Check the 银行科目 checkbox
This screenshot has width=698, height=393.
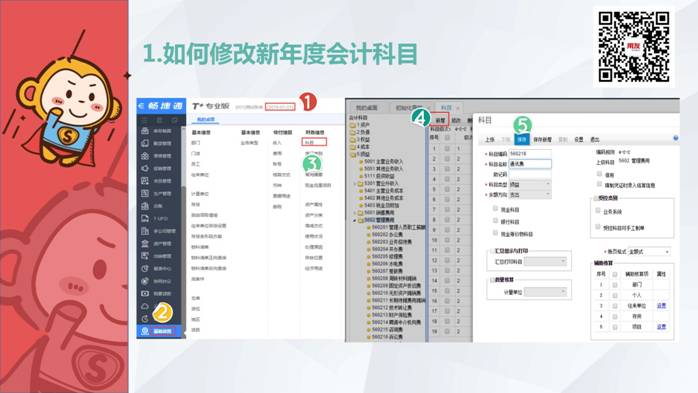click(x=495, y=220)
